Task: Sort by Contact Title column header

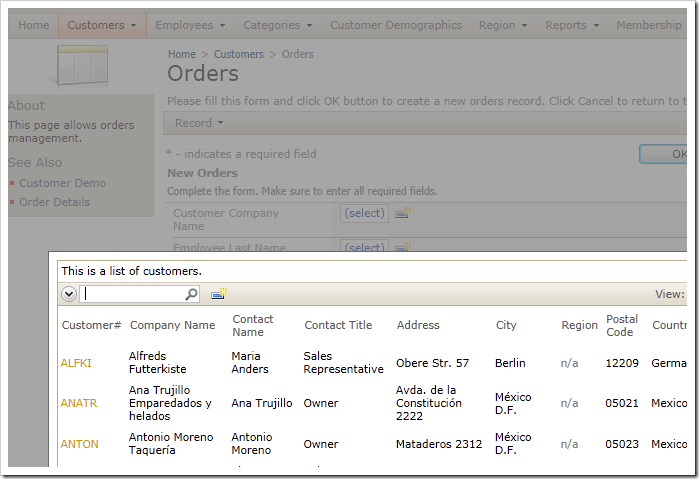Action: click(338, 325)
